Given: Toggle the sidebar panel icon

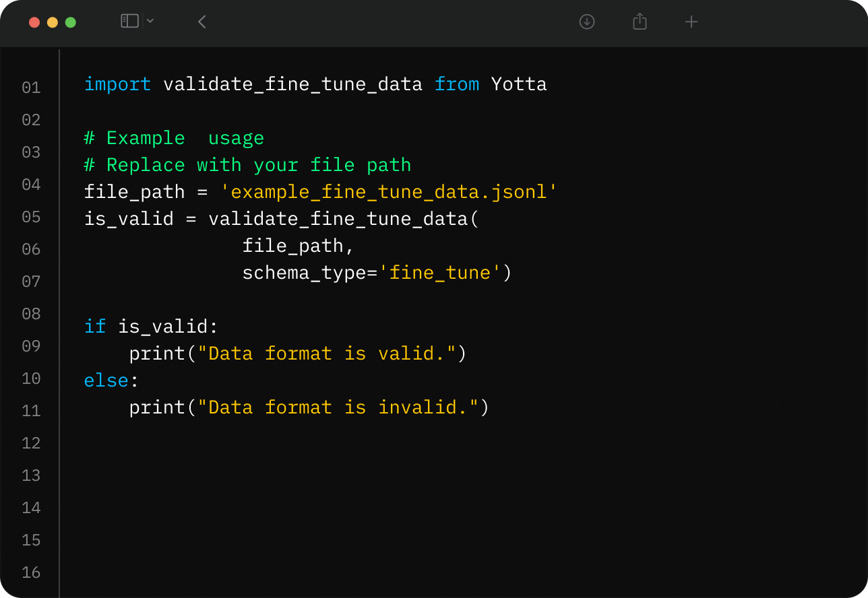Looking at the screenshot, I should [x=129, y=21].
